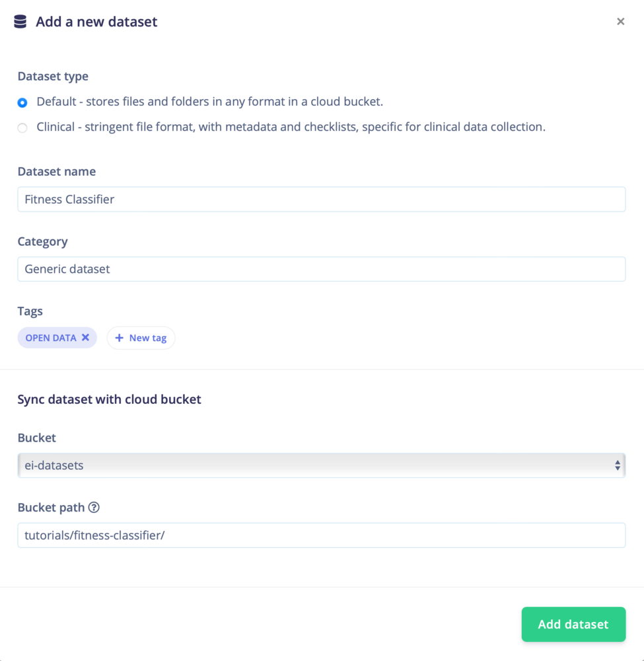Open the Bucket dropdown showing ei-datasets
The height and width of the screenshot is (661, 644).
pyautogui.click(x=321, y=465)
